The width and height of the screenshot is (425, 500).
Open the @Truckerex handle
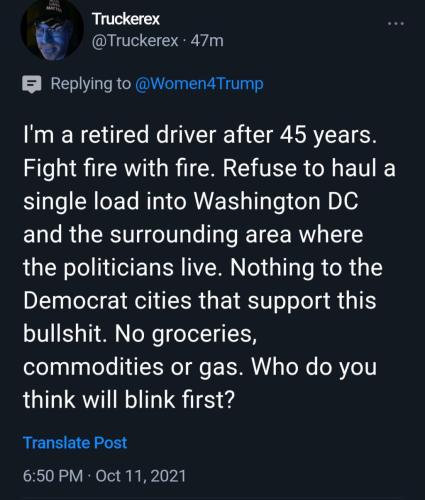pyautogui.click(x=135, y=41)
